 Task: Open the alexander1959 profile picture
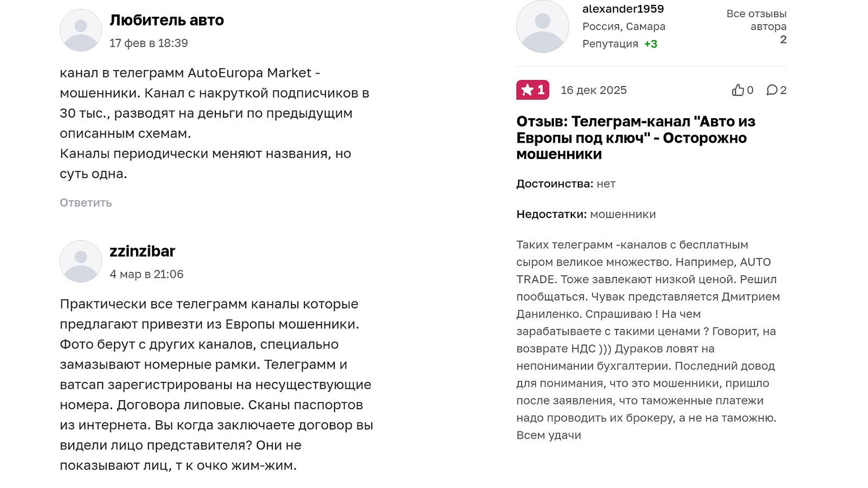coord(542,27)
